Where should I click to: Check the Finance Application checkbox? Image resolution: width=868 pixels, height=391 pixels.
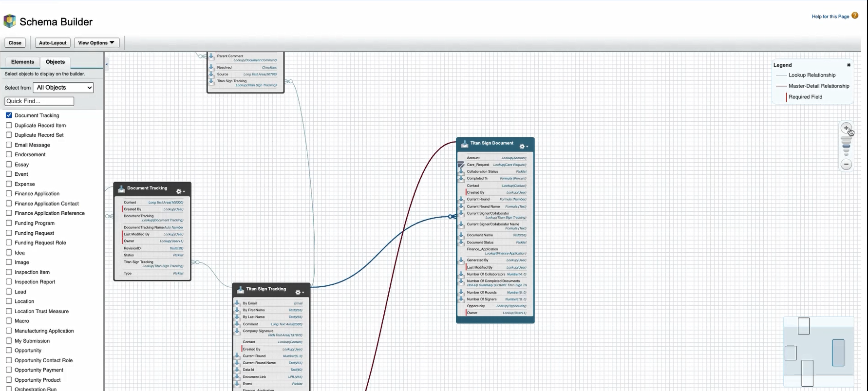tap(9, 193)
